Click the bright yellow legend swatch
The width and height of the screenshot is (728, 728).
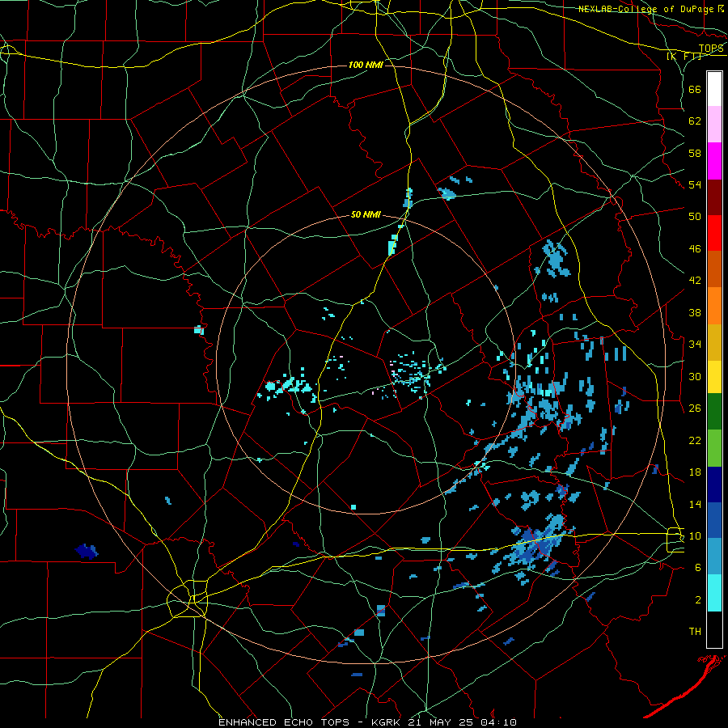tap(714, 376)
